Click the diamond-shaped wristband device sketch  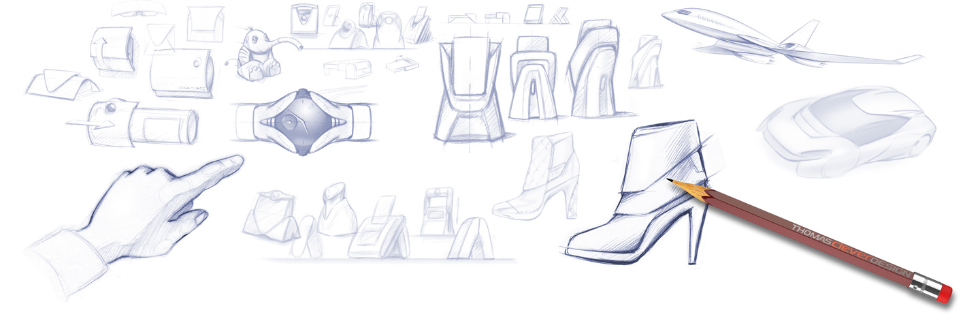(304, 121)
